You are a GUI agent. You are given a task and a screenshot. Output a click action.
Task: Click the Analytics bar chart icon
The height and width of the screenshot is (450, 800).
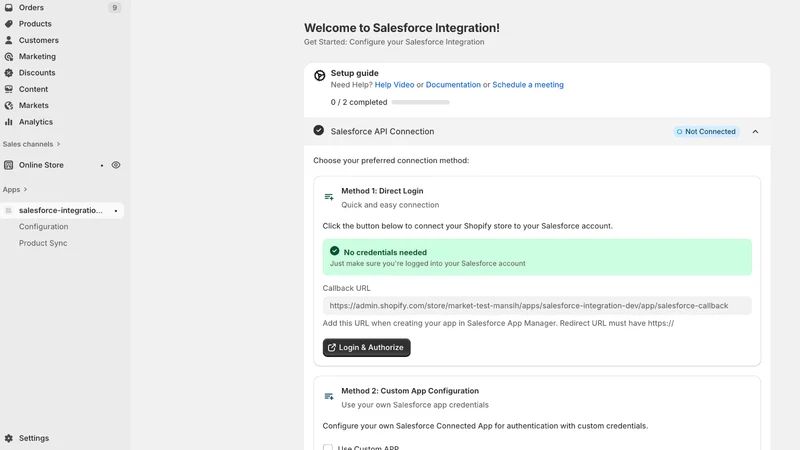tap(9, 122)
